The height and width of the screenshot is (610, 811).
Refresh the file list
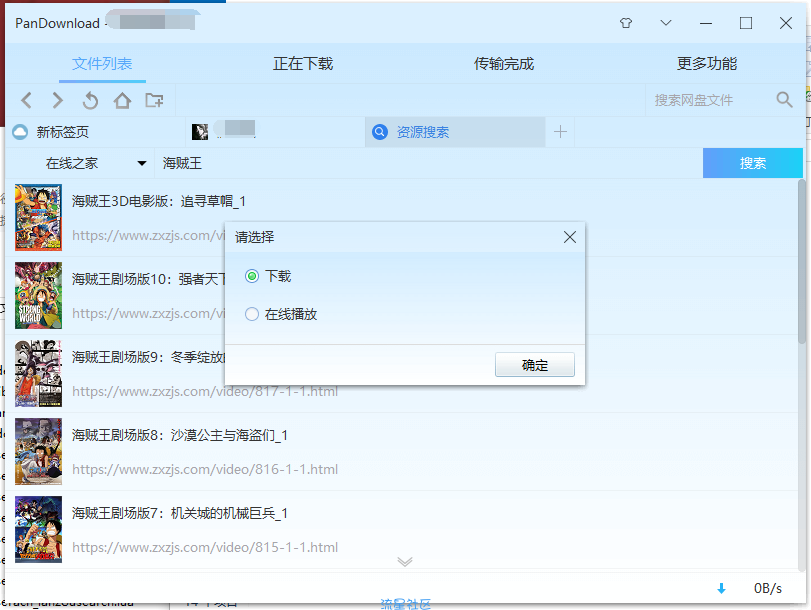(x=91, y=100)
